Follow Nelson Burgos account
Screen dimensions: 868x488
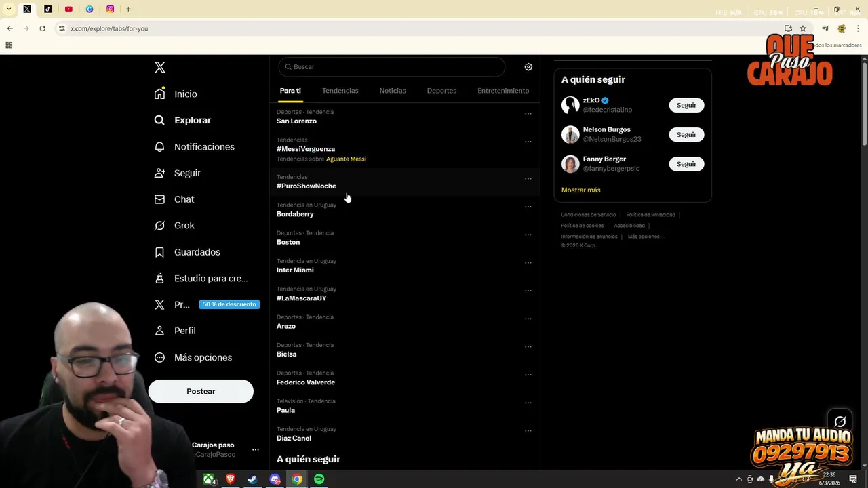point(686,134)
